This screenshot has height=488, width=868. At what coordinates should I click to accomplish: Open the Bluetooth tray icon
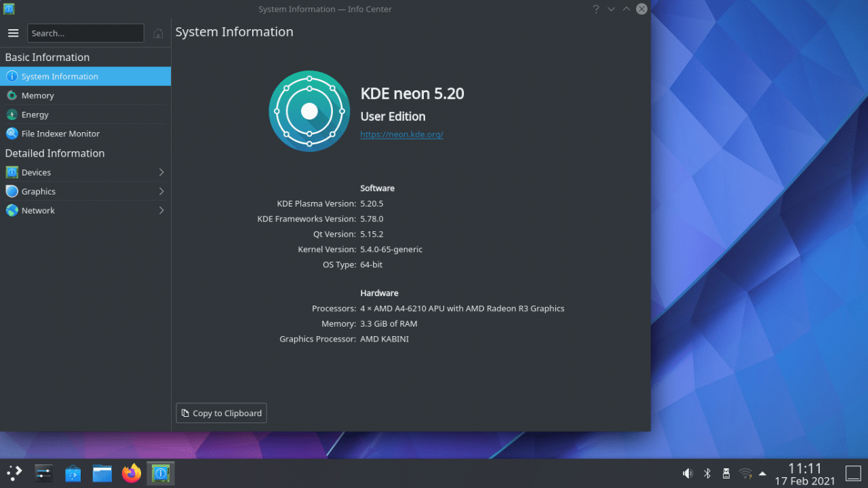(707, 473)
